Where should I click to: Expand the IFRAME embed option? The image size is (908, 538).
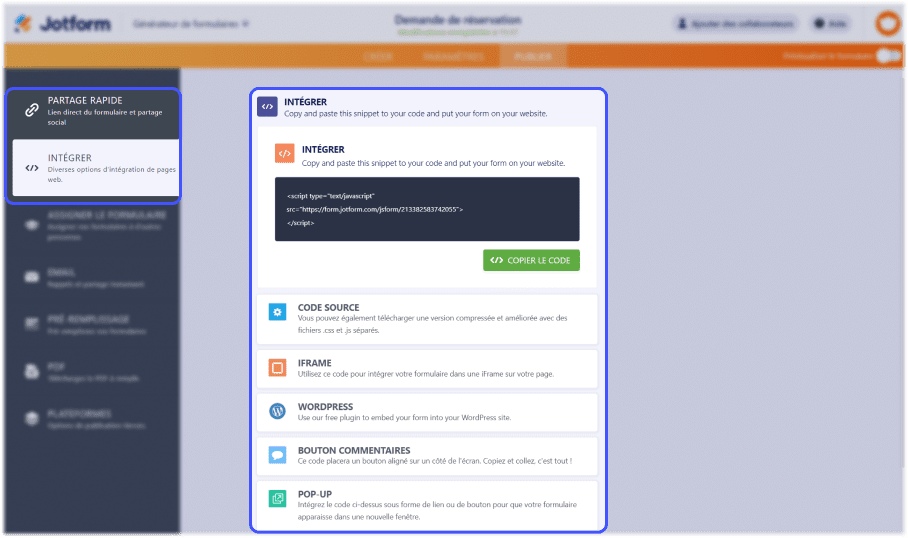click(427, 369)
